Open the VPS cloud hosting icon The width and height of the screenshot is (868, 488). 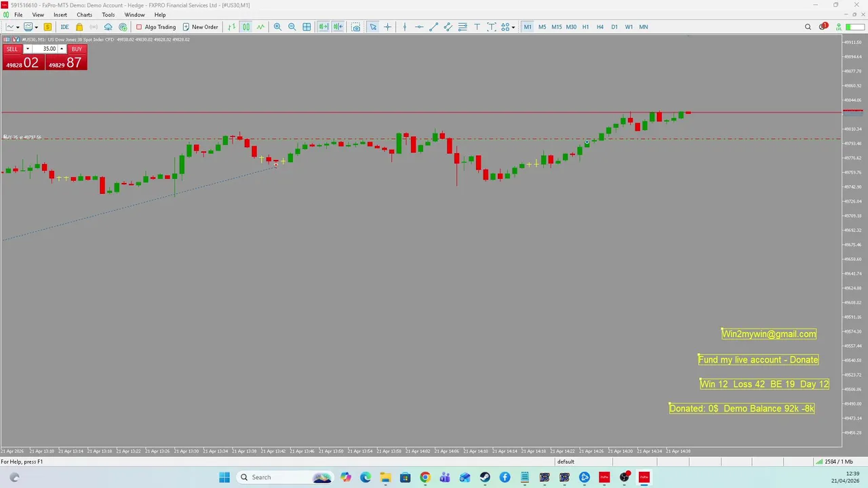[108, 27]
